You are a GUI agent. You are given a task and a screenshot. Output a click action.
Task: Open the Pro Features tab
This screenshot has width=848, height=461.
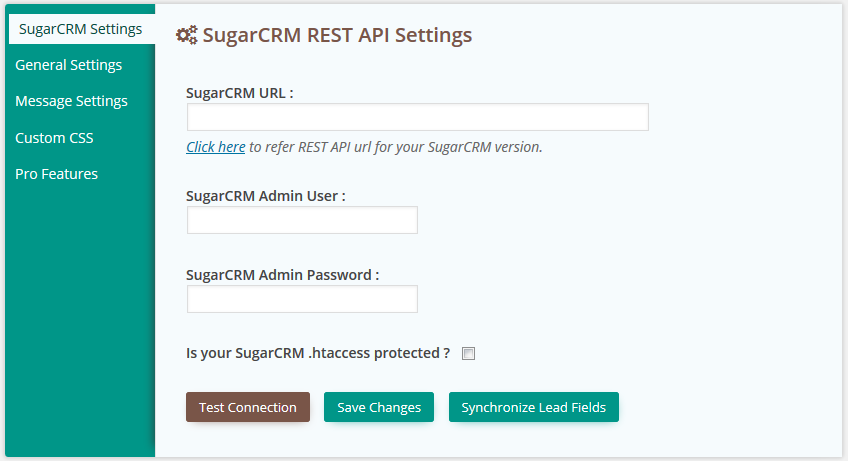(56, 174)
